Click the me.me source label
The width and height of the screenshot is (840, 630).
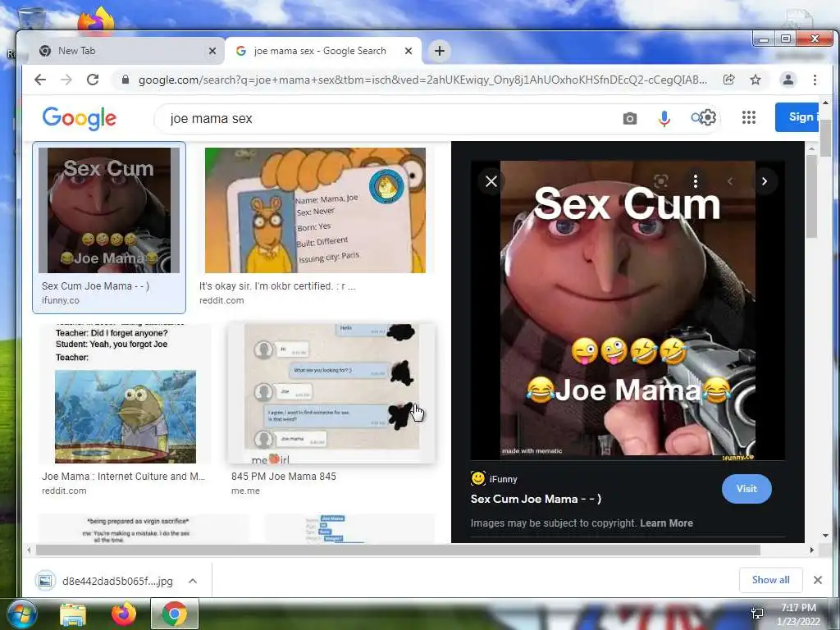[x=245, y=491]
